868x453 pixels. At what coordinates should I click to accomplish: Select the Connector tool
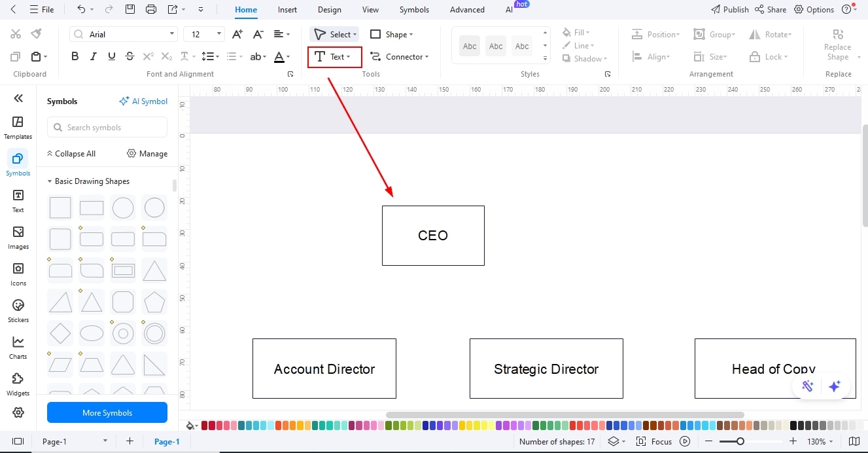click(400, 57)
